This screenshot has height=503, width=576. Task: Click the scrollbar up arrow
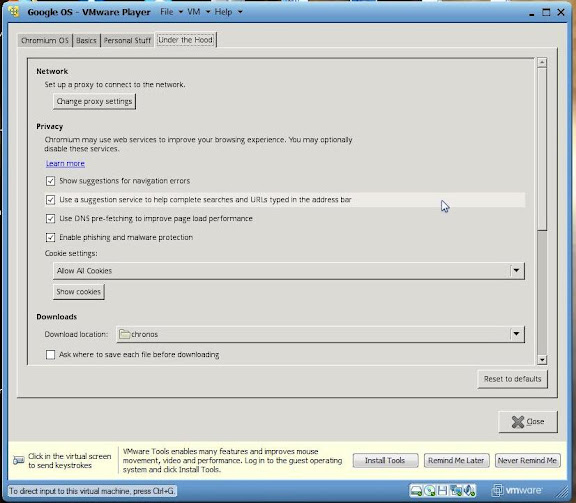coord(542,63)
